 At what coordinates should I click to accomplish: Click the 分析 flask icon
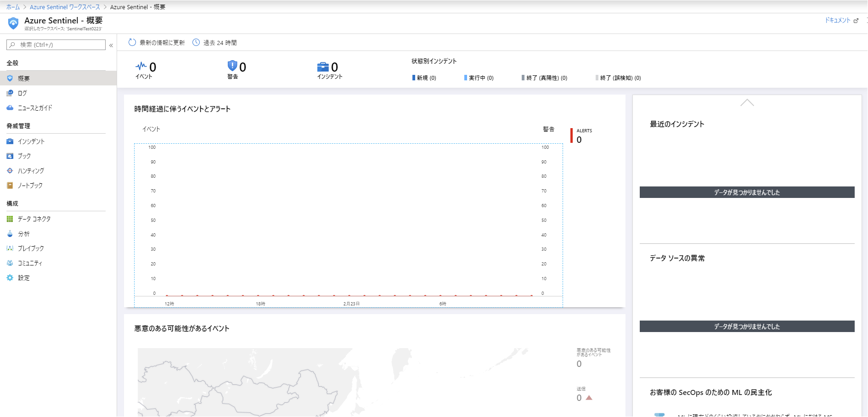pos(10,234)
